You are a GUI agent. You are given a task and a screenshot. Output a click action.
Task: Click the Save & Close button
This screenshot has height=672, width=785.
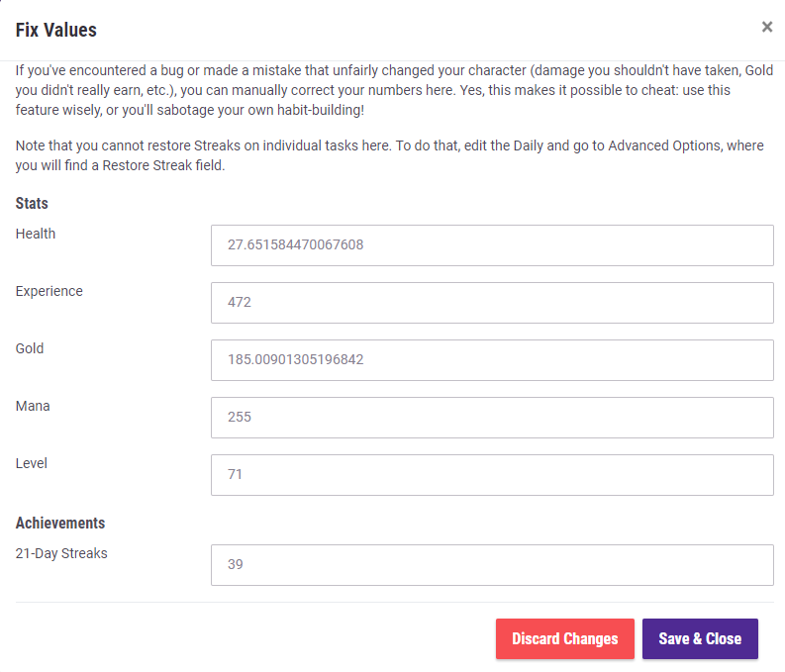pyautogui.click(x=700, y=639)
